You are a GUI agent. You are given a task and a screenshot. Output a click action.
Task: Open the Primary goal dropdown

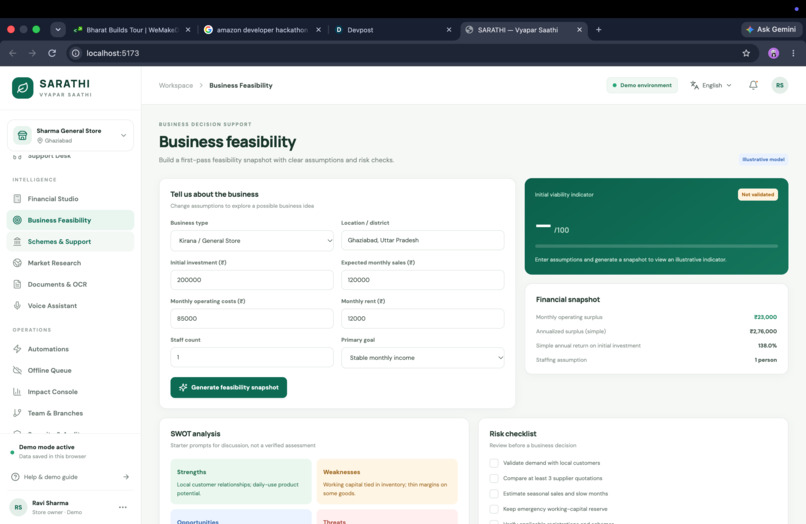click(x=423, y=357)
